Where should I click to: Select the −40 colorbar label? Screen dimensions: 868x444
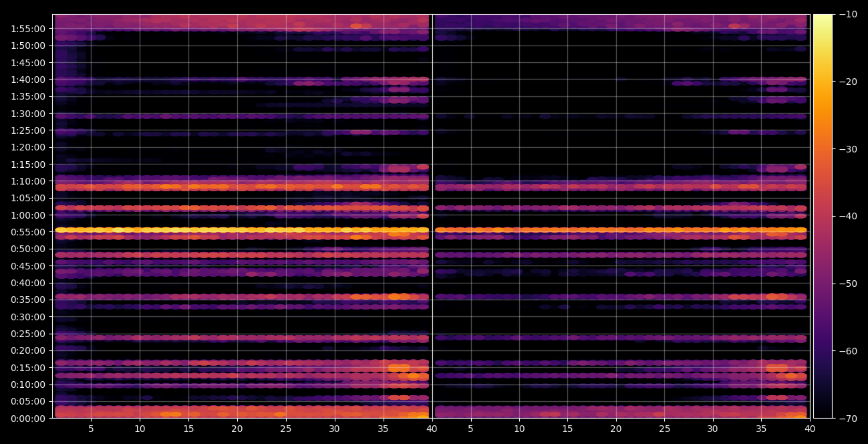pyautogui.click(x=848, y=217)
